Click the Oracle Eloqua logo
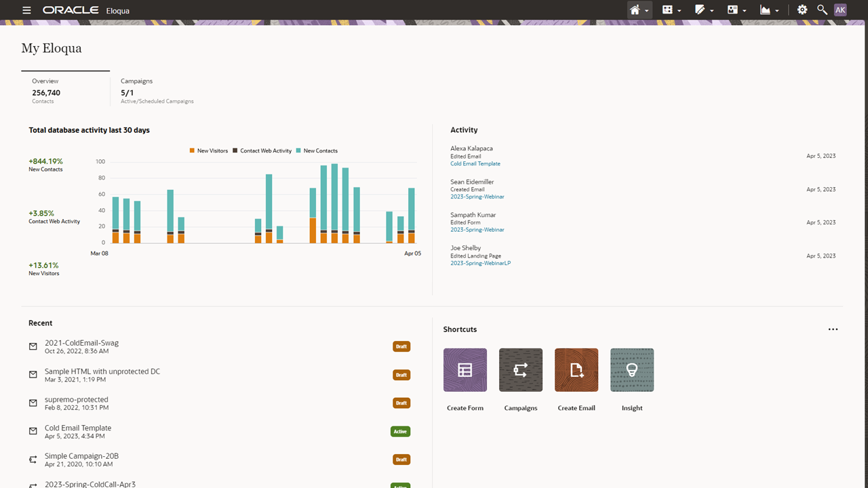 pyautogui.click(x=85, y=10)
